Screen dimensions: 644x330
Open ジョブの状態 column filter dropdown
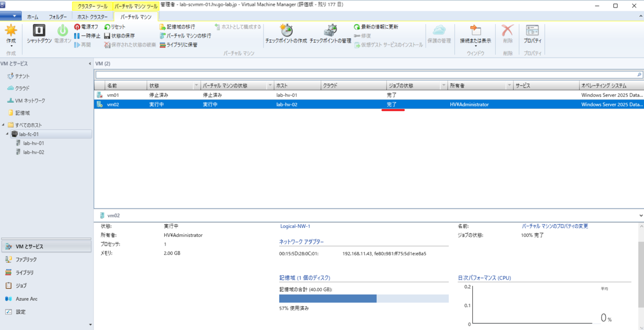coord(443,85)
